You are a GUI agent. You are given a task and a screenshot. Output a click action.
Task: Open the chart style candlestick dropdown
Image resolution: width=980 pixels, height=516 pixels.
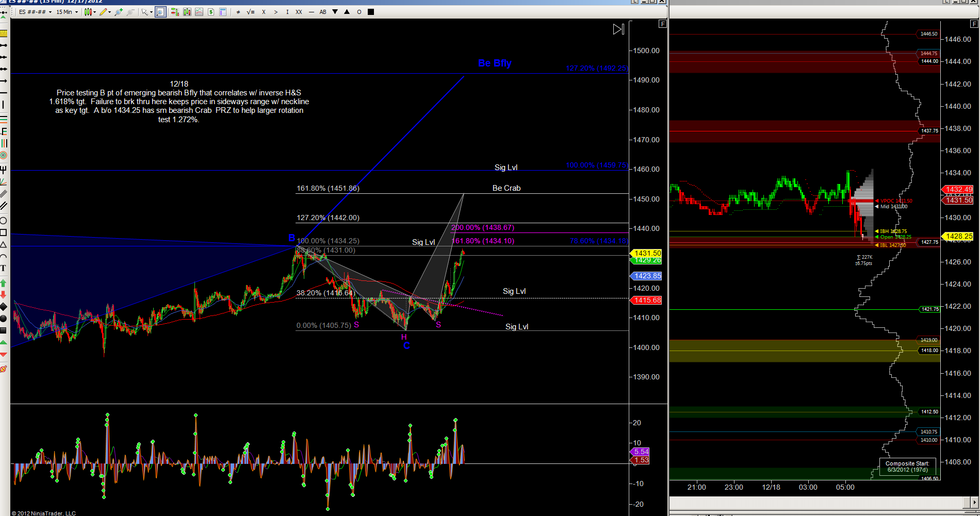coord(90,12)
